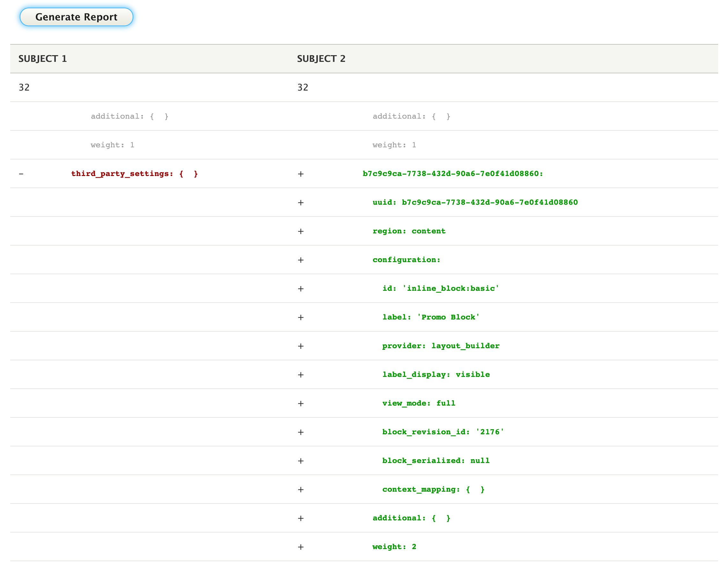Select the block_revision_id: '2176' diff row
Screen dimensions: 720x588
click(x=443, y=431)
